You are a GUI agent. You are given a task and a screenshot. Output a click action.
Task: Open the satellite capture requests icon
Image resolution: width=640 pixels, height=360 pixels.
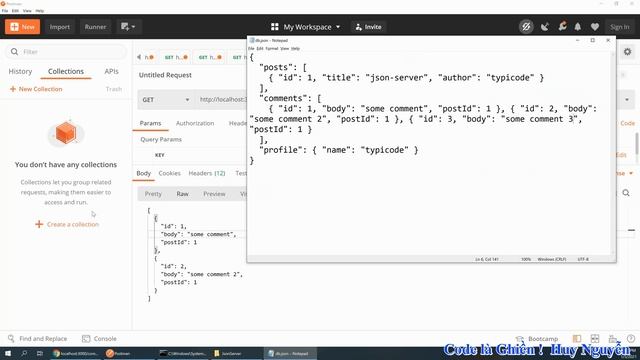click(544, 27)
